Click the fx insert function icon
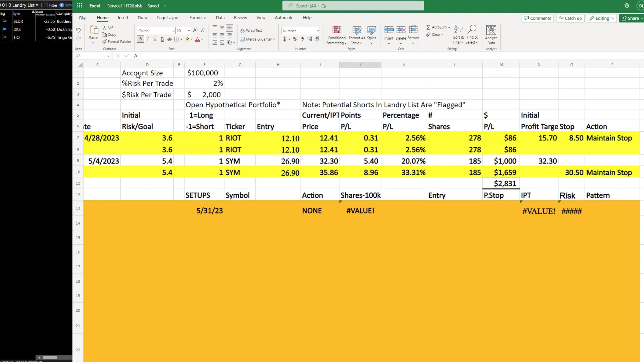Image resolution: width=644 pixels, height=362 pixels. [x=136, y=56]
